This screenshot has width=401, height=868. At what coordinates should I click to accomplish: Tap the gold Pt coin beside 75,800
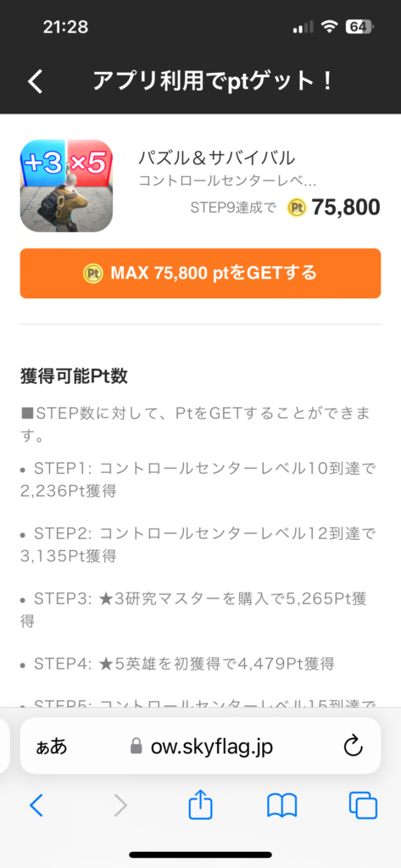(297, 208)
